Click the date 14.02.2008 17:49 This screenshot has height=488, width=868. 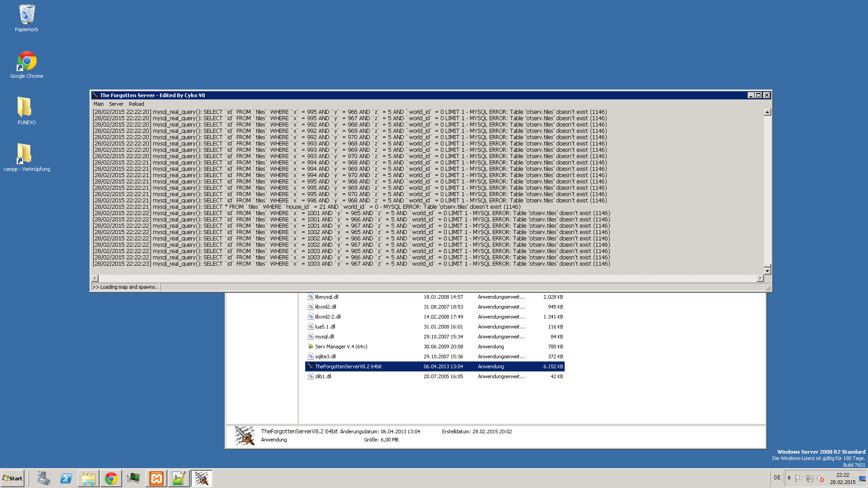(443, 317)
